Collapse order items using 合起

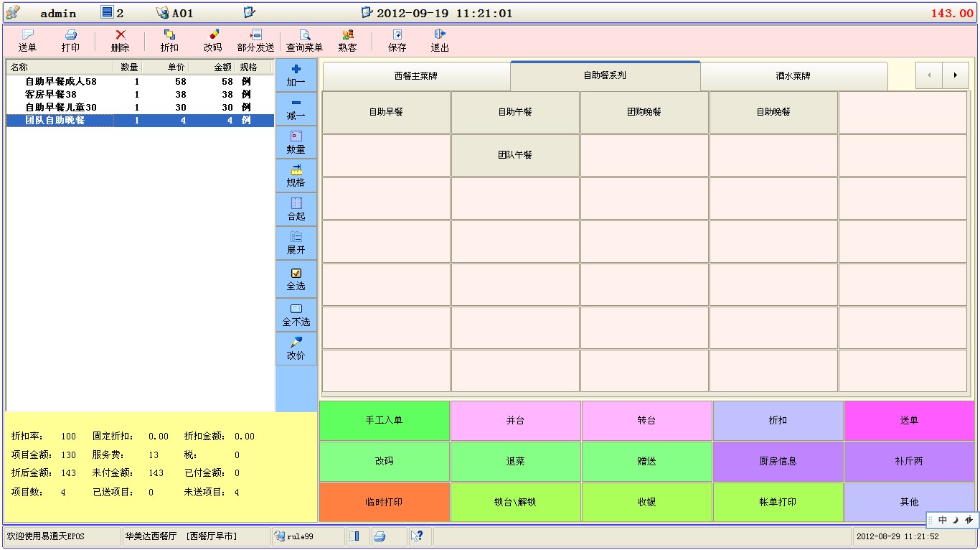pos(296,209)
